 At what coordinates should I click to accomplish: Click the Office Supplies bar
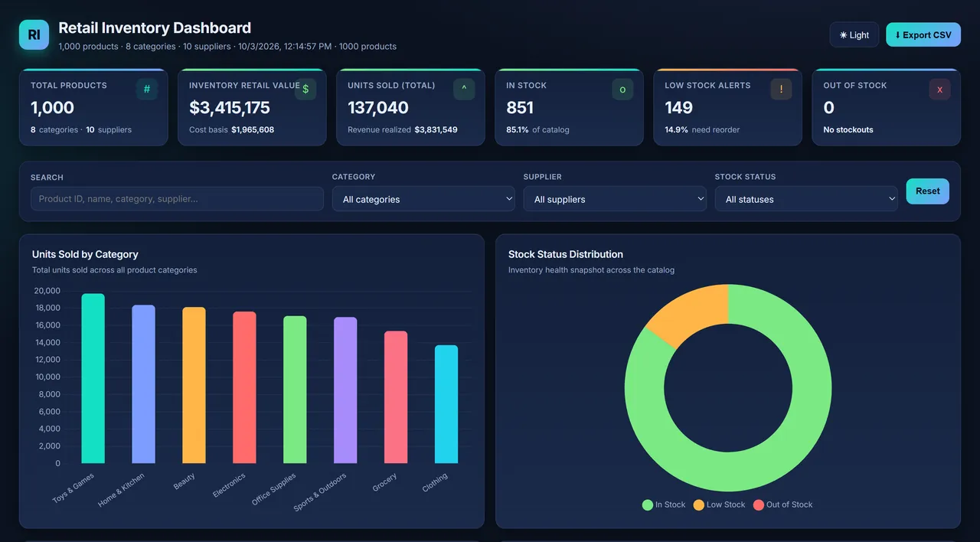click(295, 390)
